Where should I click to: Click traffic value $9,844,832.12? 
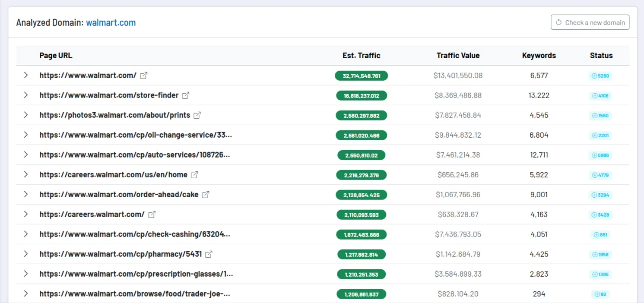point(458,135)
